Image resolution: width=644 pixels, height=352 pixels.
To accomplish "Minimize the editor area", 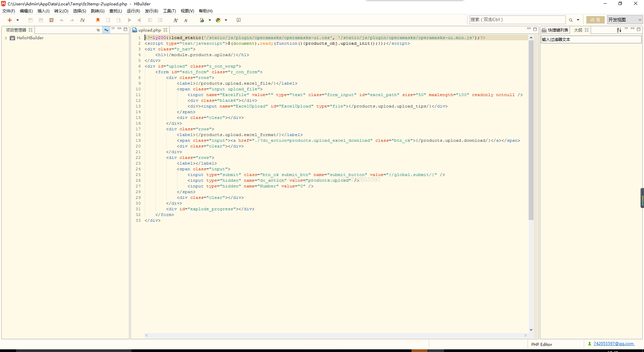I will point(529,29).
